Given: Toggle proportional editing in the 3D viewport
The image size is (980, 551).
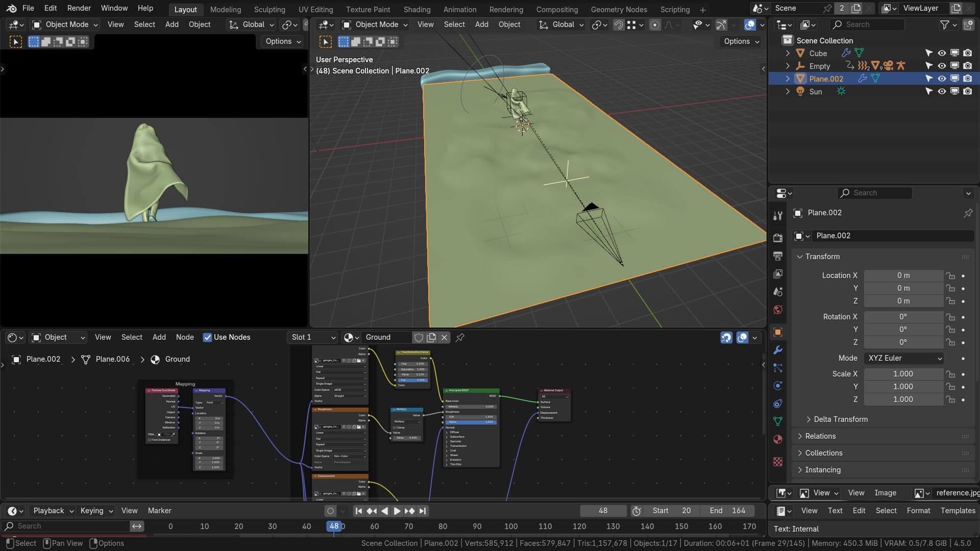Looking at the screenshot, I should [x=655, y=24].
